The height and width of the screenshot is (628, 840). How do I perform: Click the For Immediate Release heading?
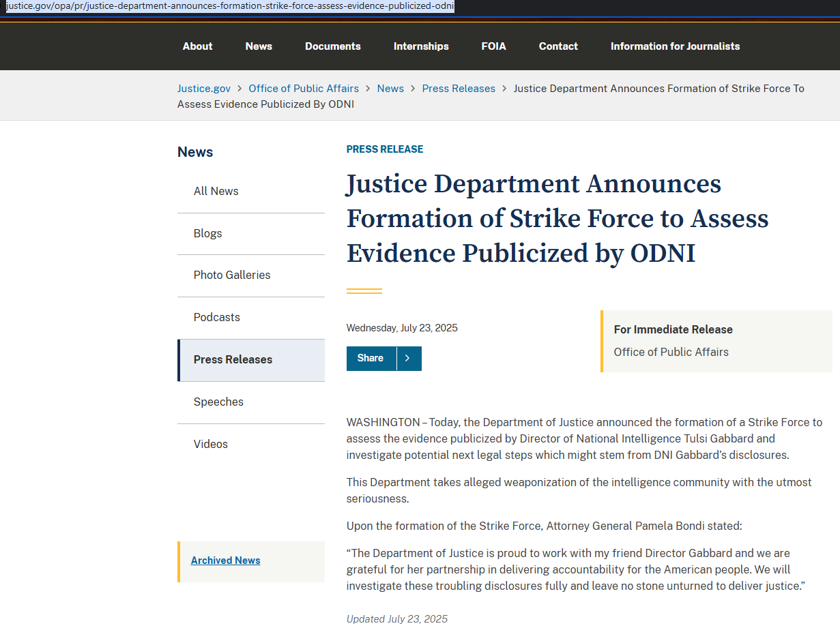[x=673, y=329]
